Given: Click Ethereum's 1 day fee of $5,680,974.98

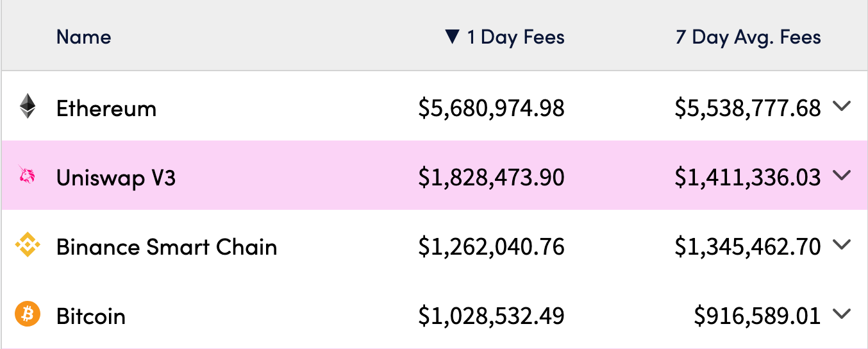Looking at the screenshot, I should coord(491,108).
